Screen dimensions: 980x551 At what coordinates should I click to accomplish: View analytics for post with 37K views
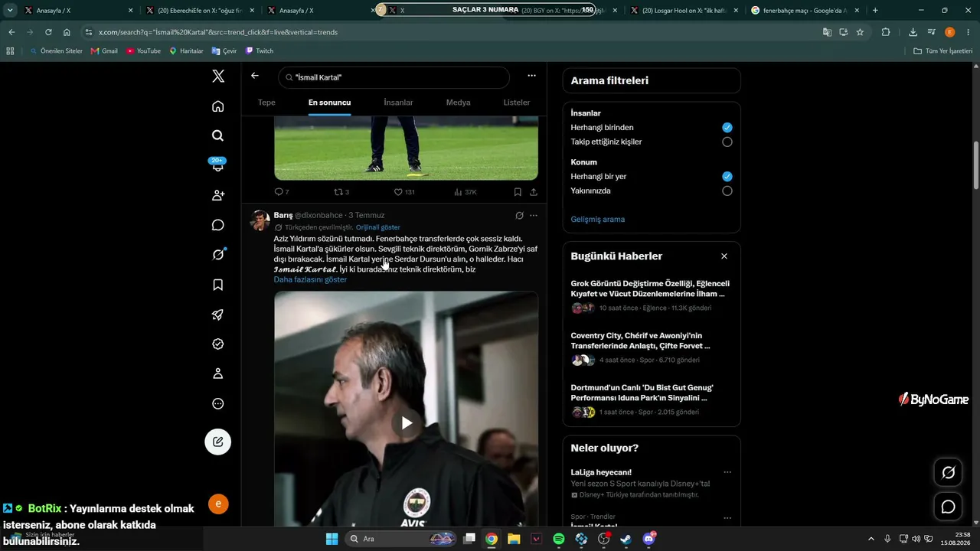[465, 192]
